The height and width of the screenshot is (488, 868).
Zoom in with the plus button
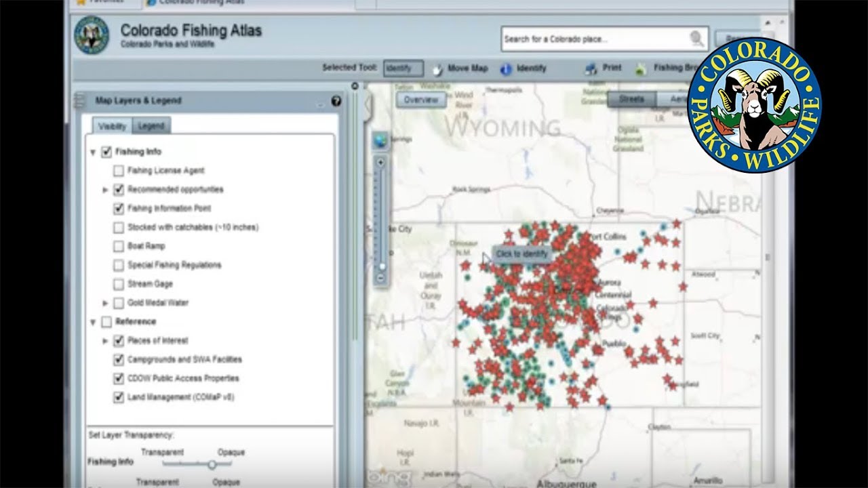[x=380, y=162]
